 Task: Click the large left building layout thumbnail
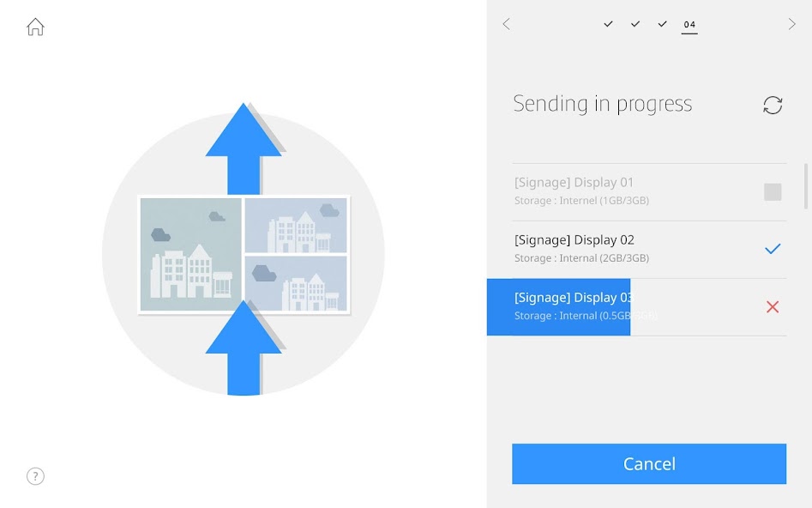click(190, 254)
